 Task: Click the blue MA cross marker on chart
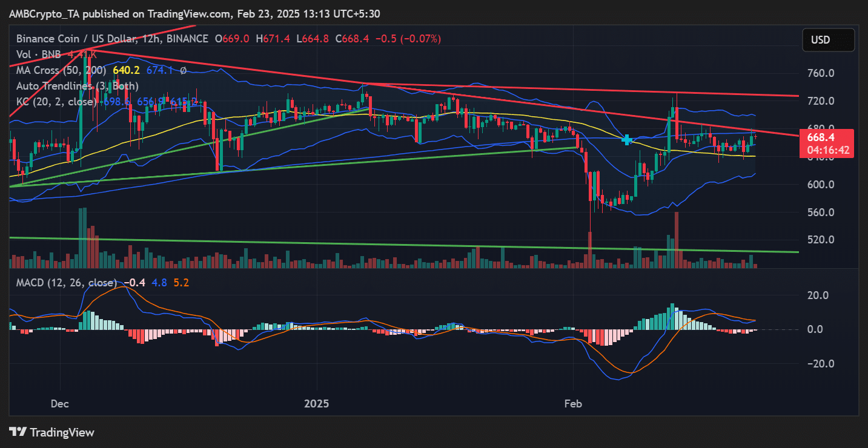(627, 140)
